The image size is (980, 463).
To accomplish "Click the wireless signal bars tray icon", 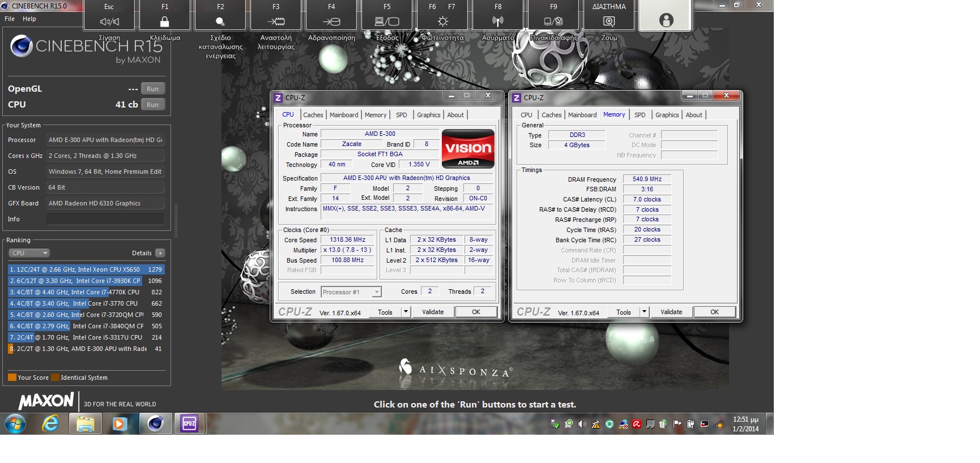I will pos(718,424).
